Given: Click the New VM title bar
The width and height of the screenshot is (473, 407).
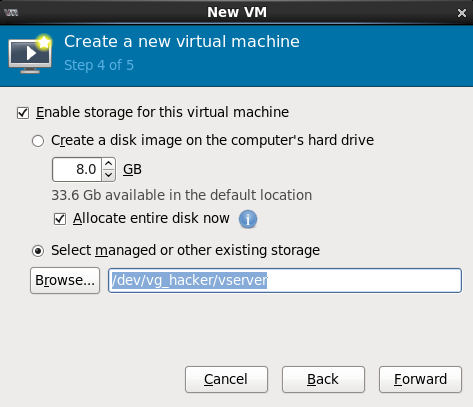Looking at the screenshot, I should [x=237, y=13].
